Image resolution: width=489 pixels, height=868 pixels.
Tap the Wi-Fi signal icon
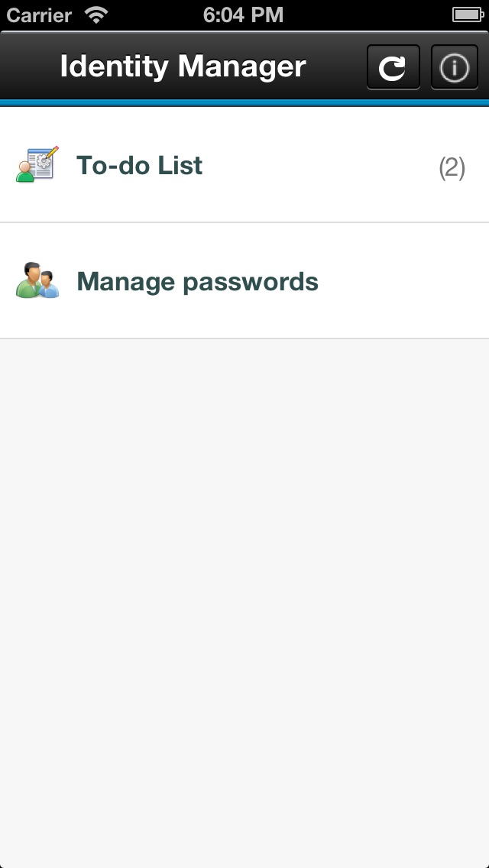point(97,15)
